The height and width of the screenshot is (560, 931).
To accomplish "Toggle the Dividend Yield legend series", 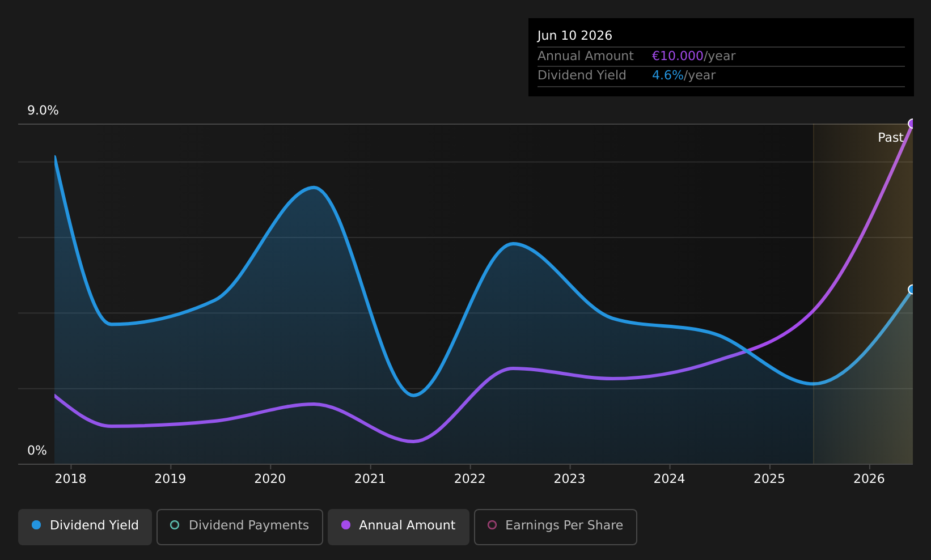I will point(85,527).
